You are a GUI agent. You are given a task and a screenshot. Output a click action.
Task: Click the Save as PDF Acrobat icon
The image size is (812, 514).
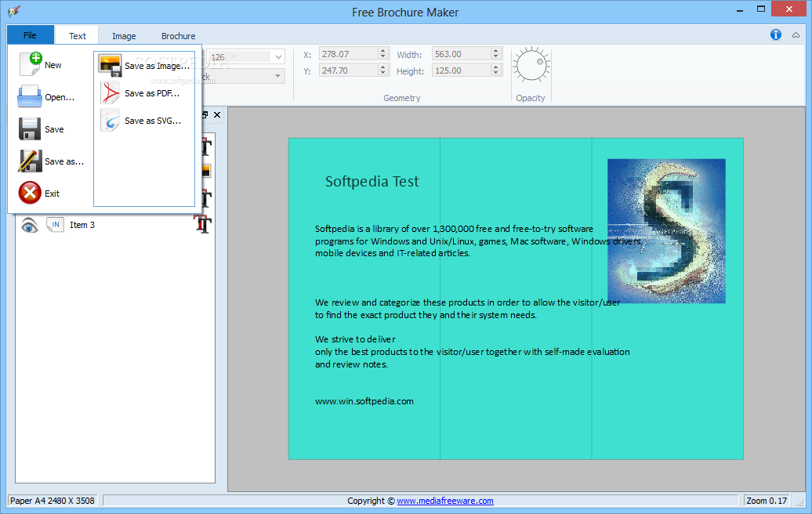(x=110, y=93)
